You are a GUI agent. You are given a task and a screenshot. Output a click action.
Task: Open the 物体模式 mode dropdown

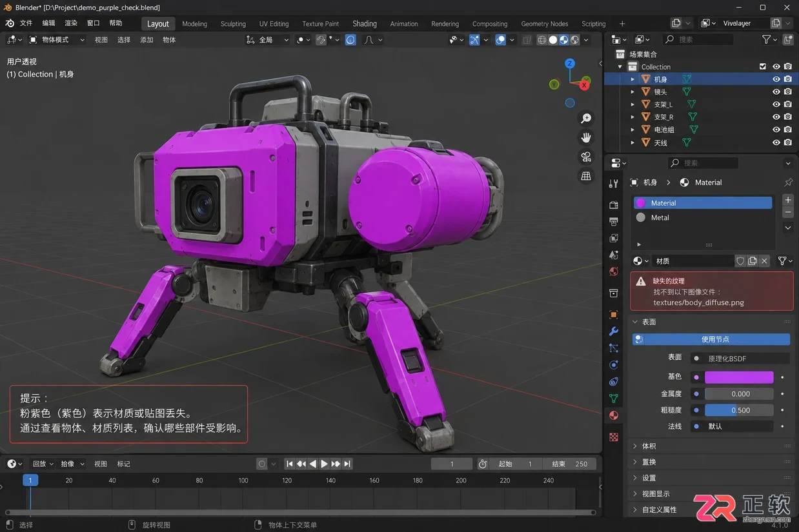[57, 40]
